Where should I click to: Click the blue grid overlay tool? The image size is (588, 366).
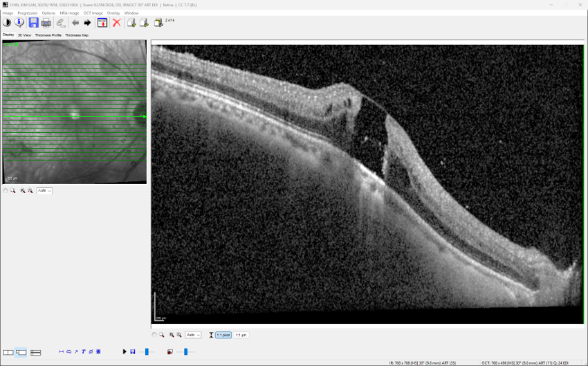[98, 351]
